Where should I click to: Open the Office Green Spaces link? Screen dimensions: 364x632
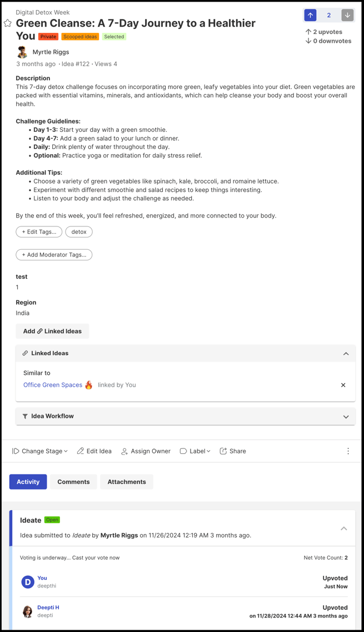tap(53, 385)
